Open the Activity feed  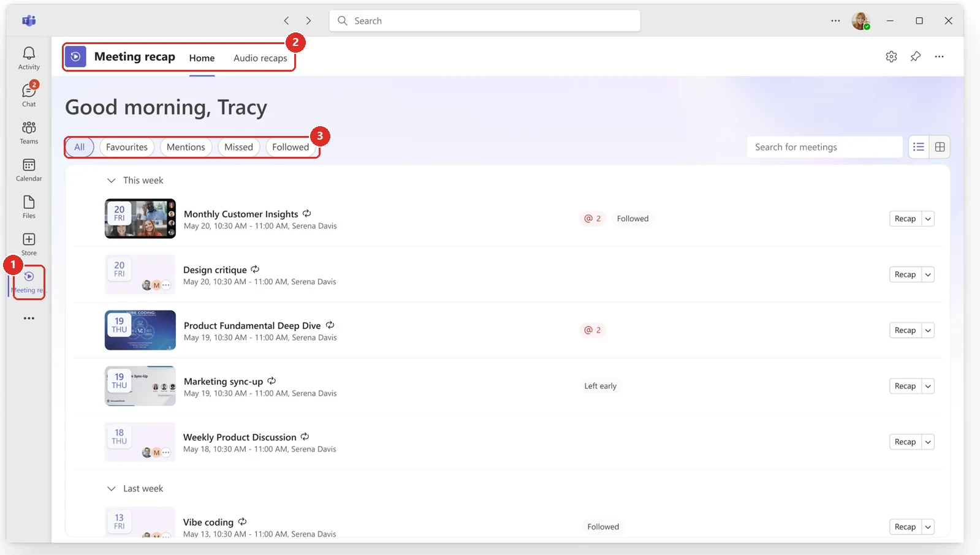(29, 58)
